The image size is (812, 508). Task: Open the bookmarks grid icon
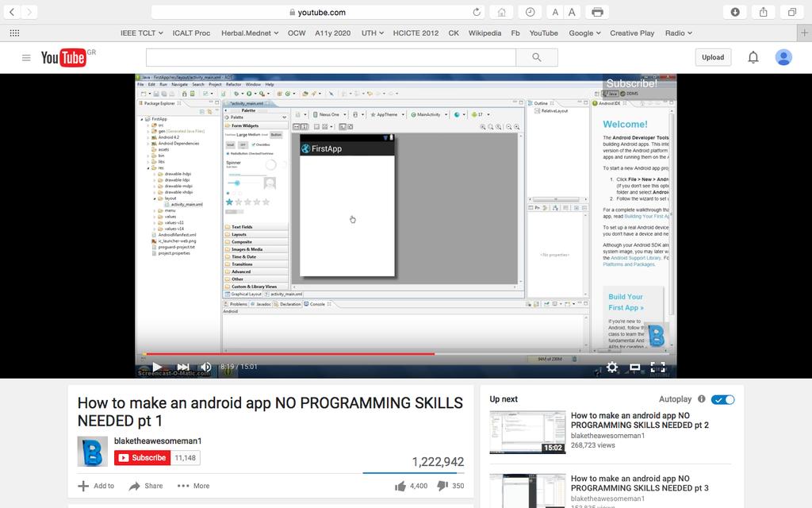coord(14,33)
